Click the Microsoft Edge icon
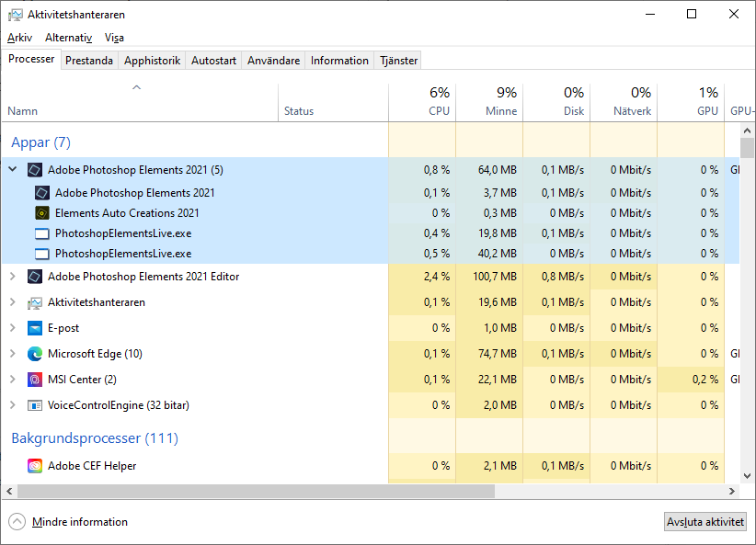The width and height of the screenshot is (756, 545). tap(35, 353)
